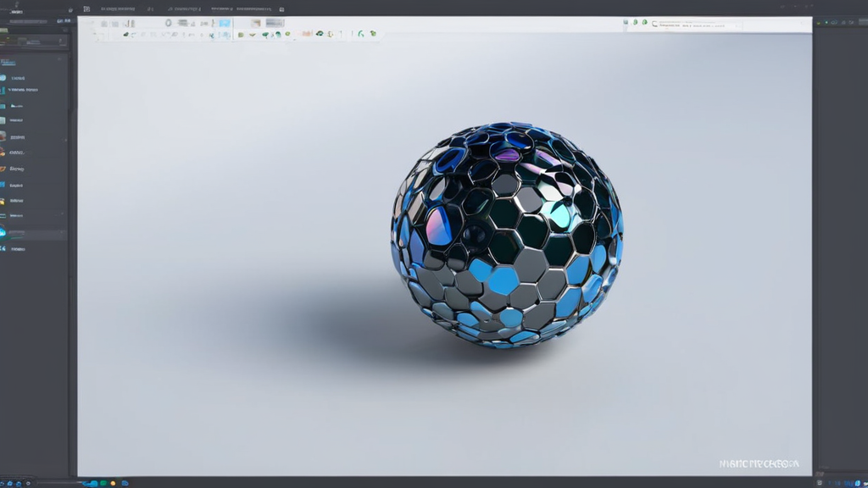Screen dimensions: 868x488
Task: Click the green dot indicator in the upper right dark panel
Action: point(826,23)
